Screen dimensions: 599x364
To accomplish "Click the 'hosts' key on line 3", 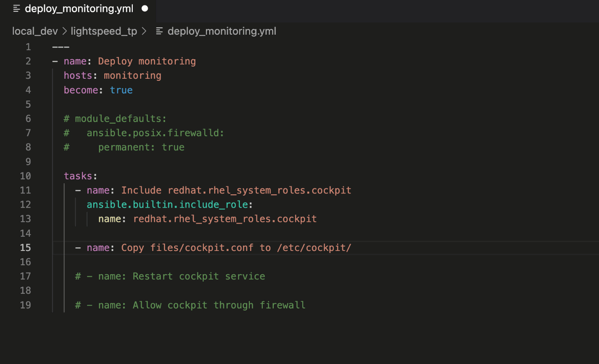I will tap(78, 75).
